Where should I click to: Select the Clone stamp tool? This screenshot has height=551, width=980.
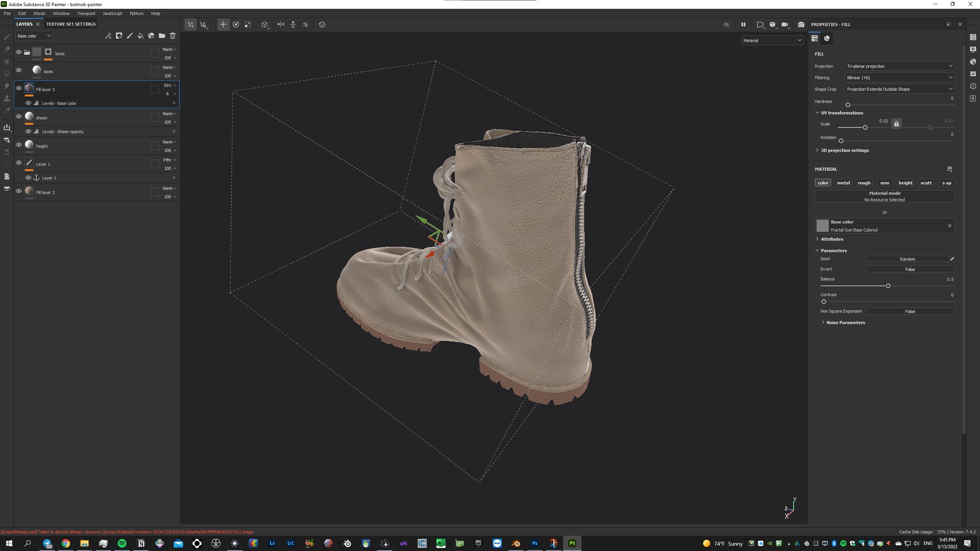[x=7, y=98]
